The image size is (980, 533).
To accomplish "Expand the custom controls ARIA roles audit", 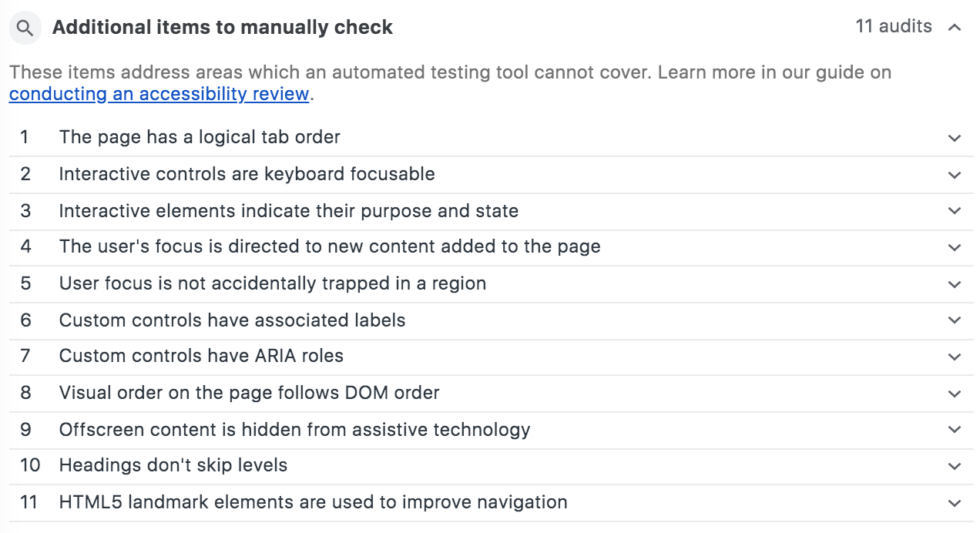I will [x=953, y=357].
